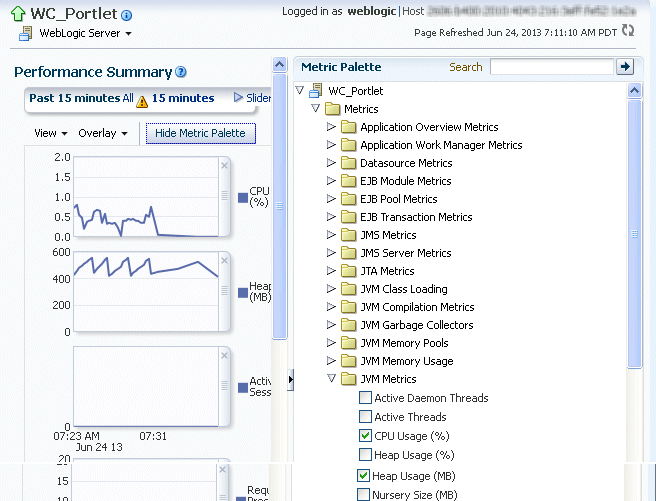The width and height of the screenshot is (656, 501).
Task: Open Performance Summary help icon
Action: click(x=181, y=72)
